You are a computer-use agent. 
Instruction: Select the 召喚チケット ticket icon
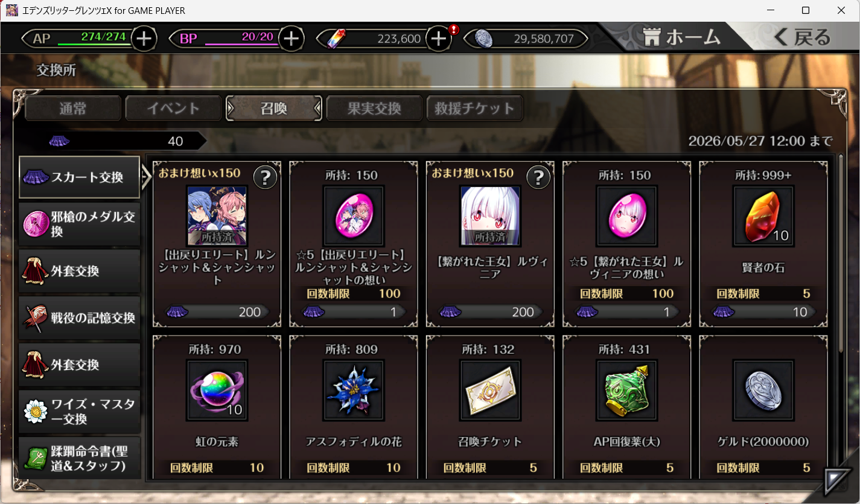(x=490, y=390)
